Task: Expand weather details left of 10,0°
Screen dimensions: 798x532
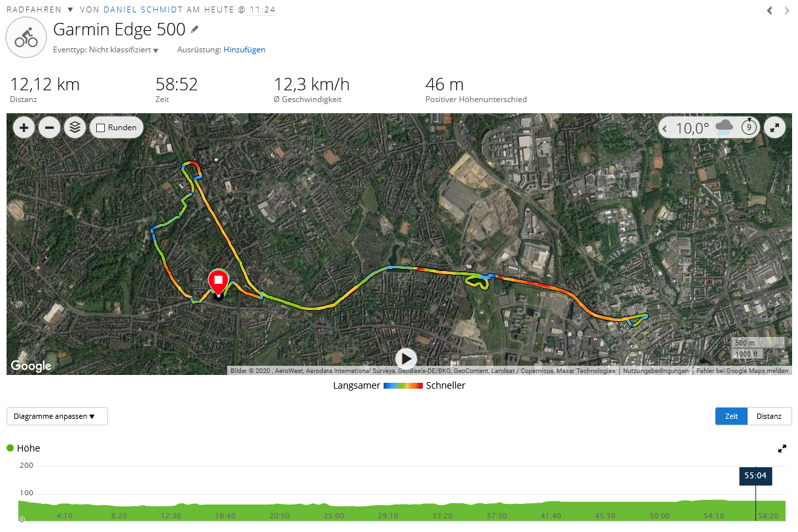Action: 666,128
